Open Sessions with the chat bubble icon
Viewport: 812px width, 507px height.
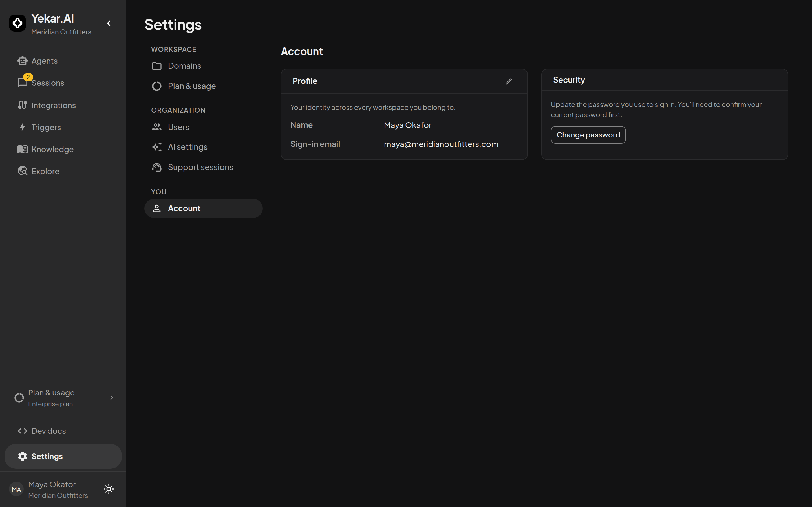click(x=23, y=83)
